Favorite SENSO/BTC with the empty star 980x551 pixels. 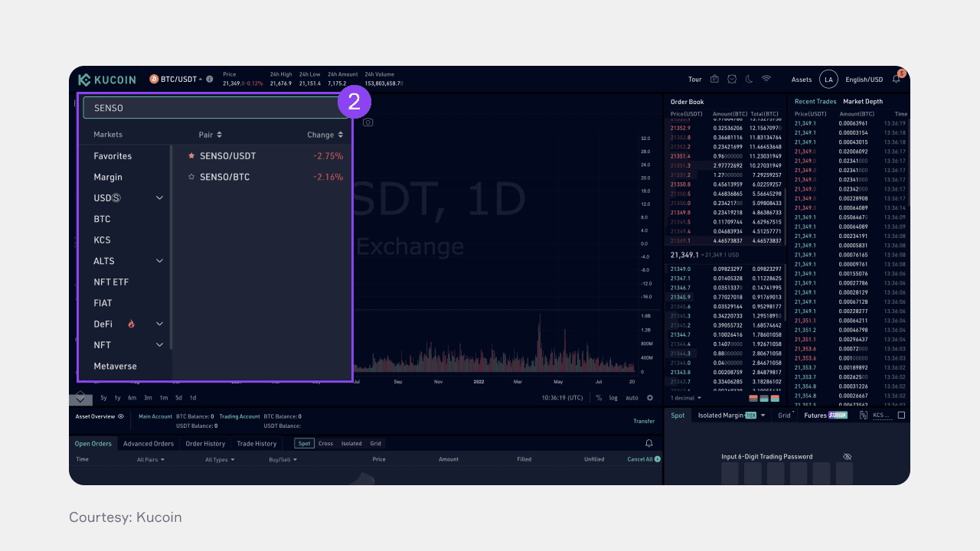[191, 177]
